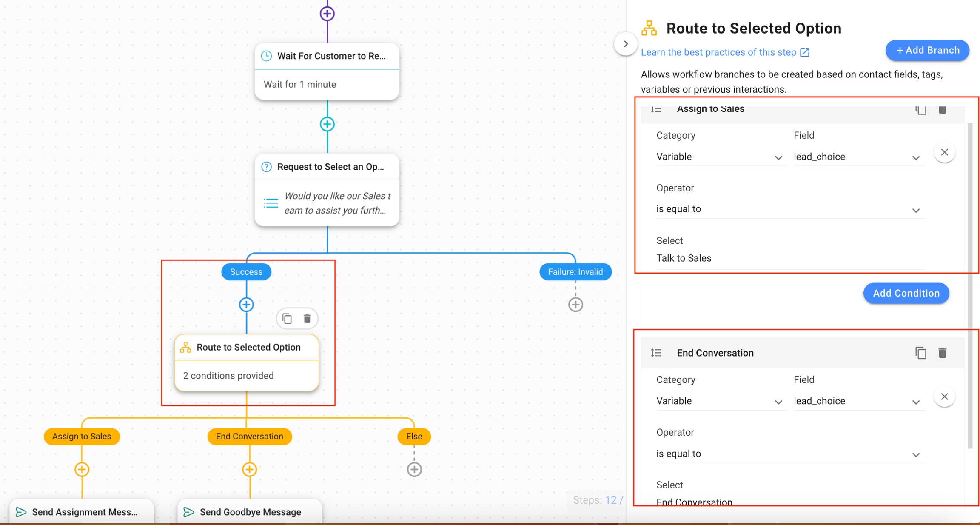Click the + Add Branch button
980x525 pixels.
[x=927, y=50]
